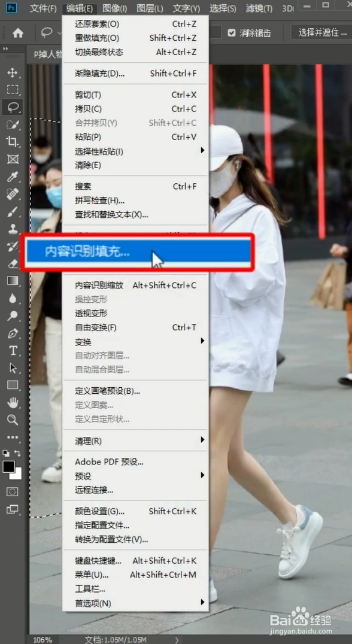Viewport: 352px width, 644px height.
Task: Choose 颜色设置(G)... in Edit menu
Action: coord(135,511)
